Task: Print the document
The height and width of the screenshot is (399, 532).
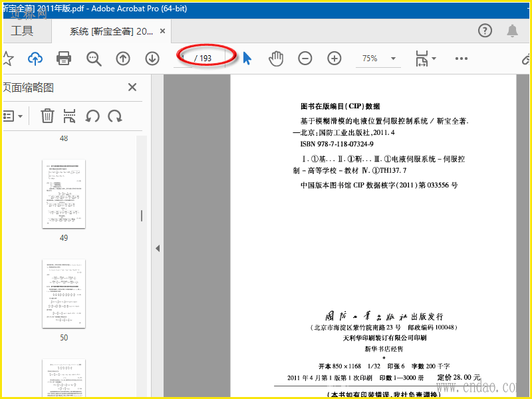Action: click(64, 59)
